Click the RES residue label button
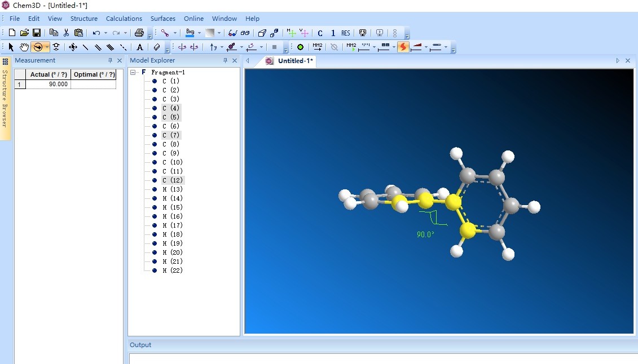The height and width of the screenshot is (364, 638). point(346,33)
